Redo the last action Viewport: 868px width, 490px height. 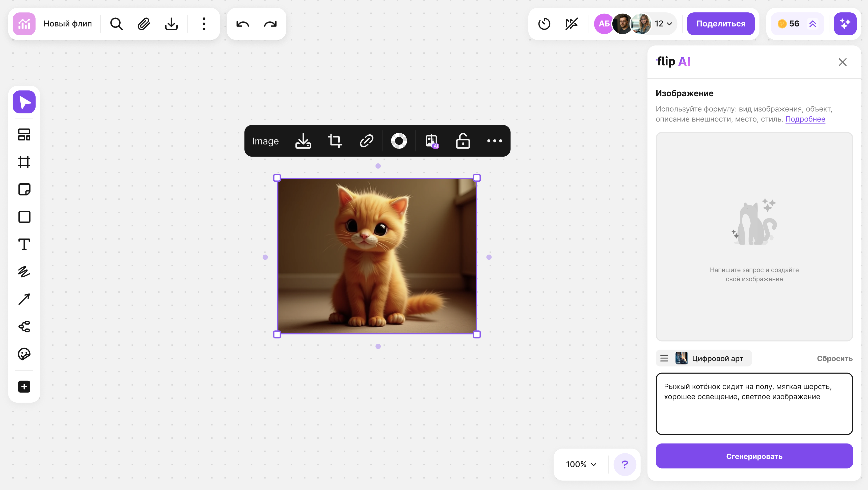click(x=270, y=24)
